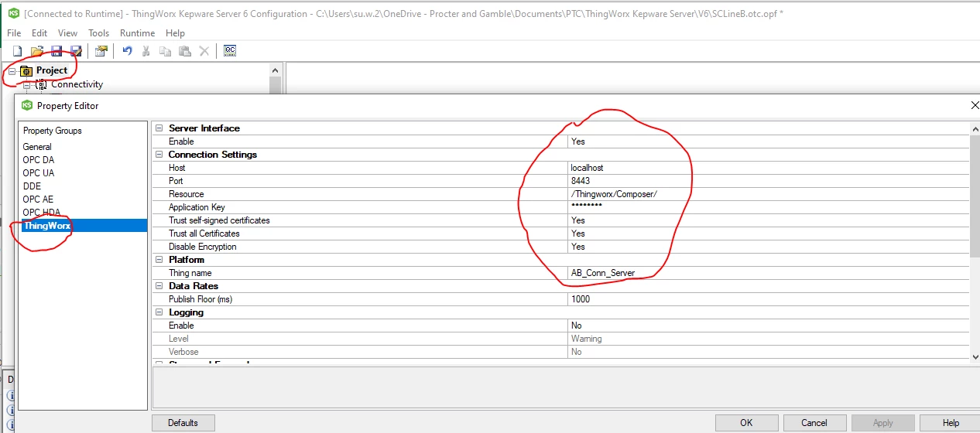
Task: Open the View menu
Action: 68,33
